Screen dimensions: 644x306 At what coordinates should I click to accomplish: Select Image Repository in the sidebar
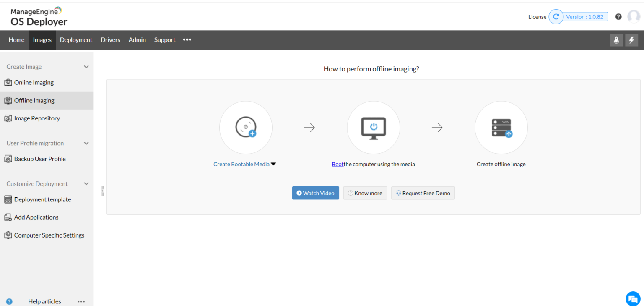[x=37, y=118]
